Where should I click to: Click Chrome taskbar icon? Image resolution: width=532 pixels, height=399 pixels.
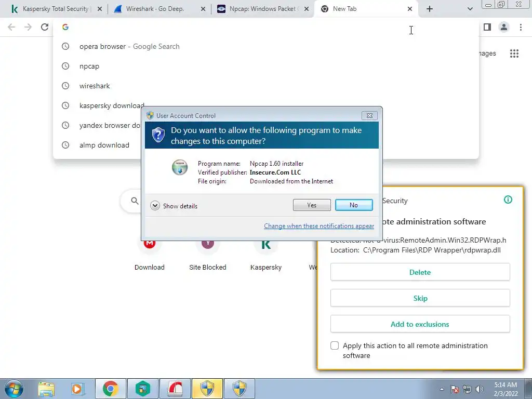coord(111,389)
